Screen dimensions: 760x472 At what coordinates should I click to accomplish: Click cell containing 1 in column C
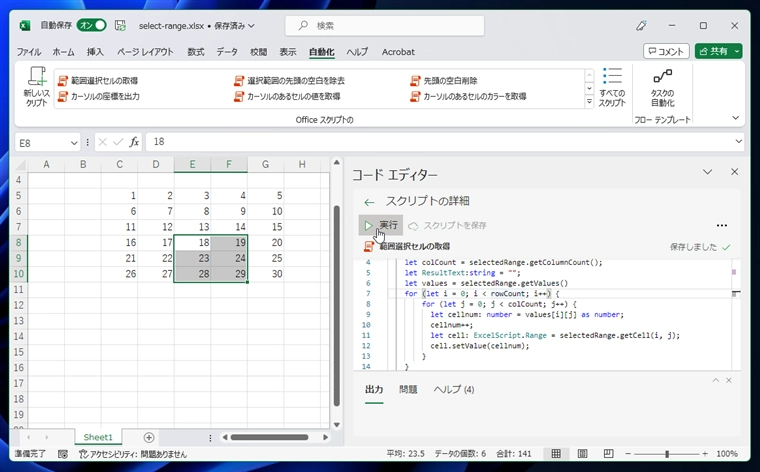119,196
